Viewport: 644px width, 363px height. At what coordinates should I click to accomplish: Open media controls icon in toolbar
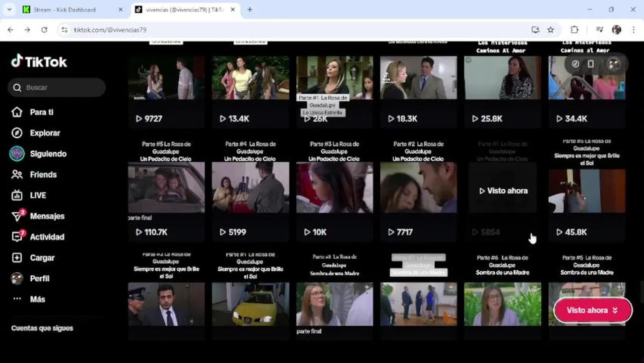[599, 30]
